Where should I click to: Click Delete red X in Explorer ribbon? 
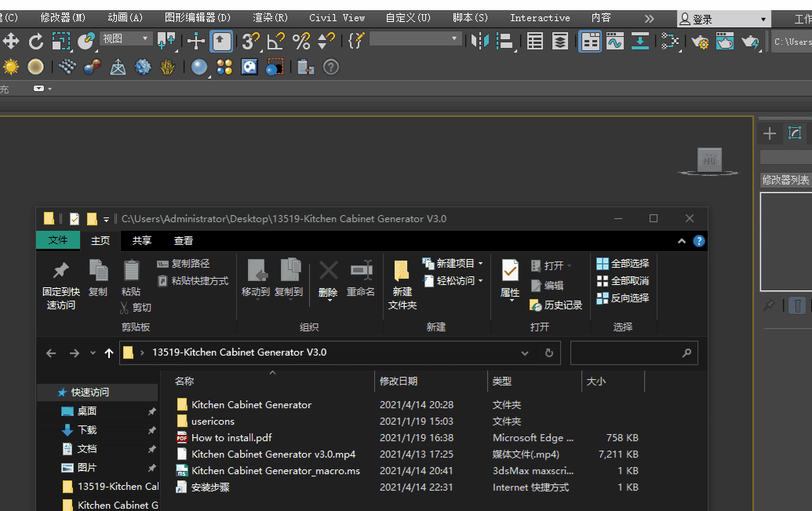point(328,280)
